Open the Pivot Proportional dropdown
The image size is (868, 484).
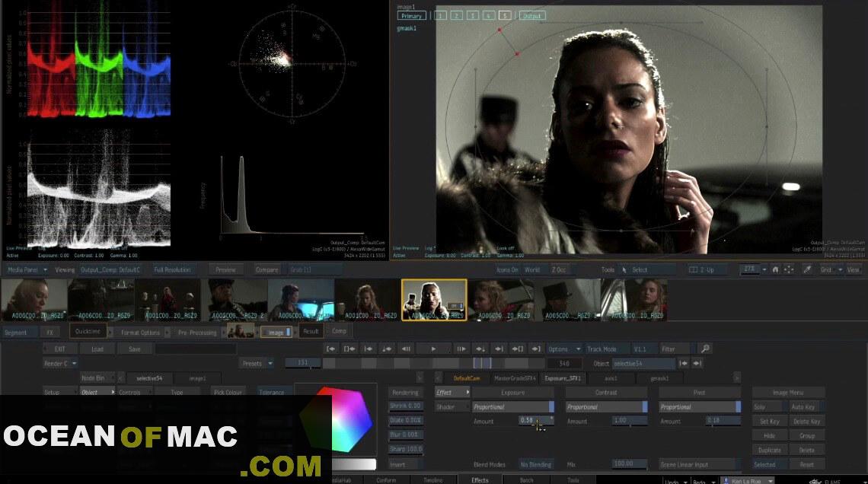(x=700, y=407)
